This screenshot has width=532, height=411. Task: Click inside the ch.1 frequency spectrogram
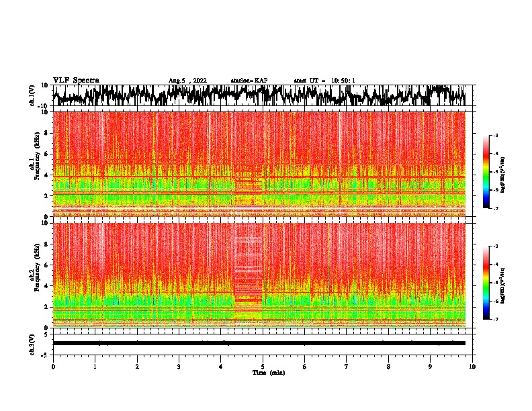(259, 164)
